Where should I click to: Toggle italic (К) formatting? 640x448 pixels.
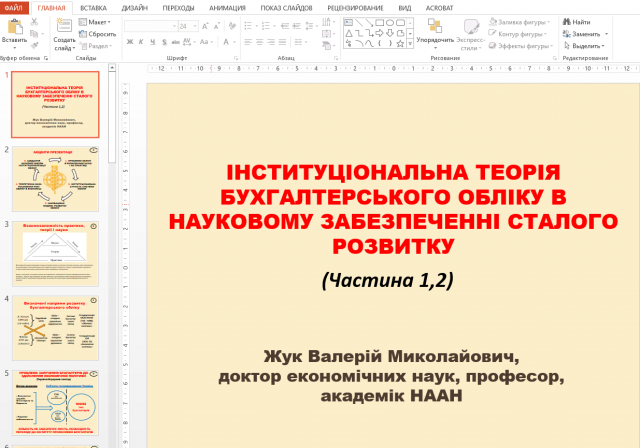[140, 42]
